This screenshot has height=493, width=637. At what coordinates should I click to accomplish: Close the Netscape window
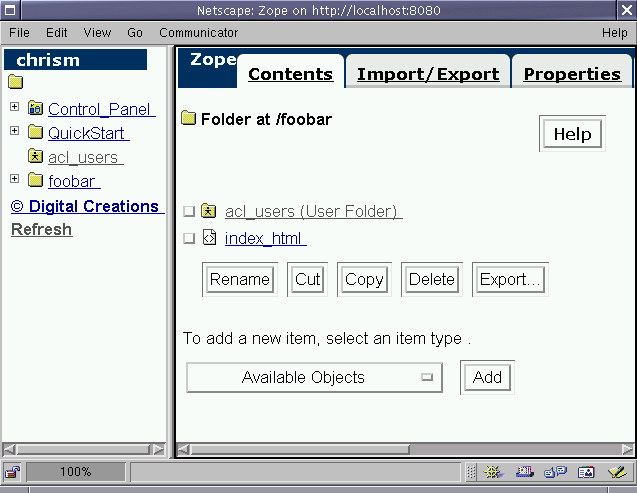coord(627,10)
